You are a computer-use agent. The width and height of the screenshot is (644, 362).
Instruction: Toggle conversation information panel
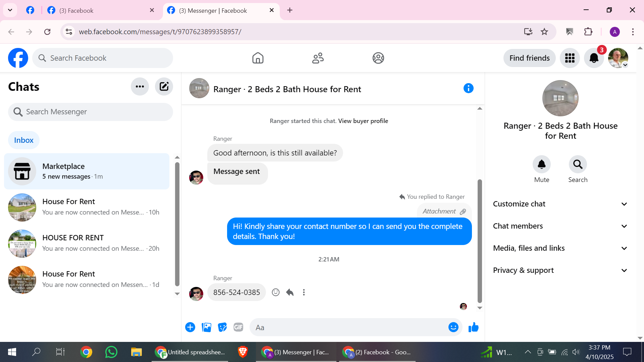click(x=469, y=88)
